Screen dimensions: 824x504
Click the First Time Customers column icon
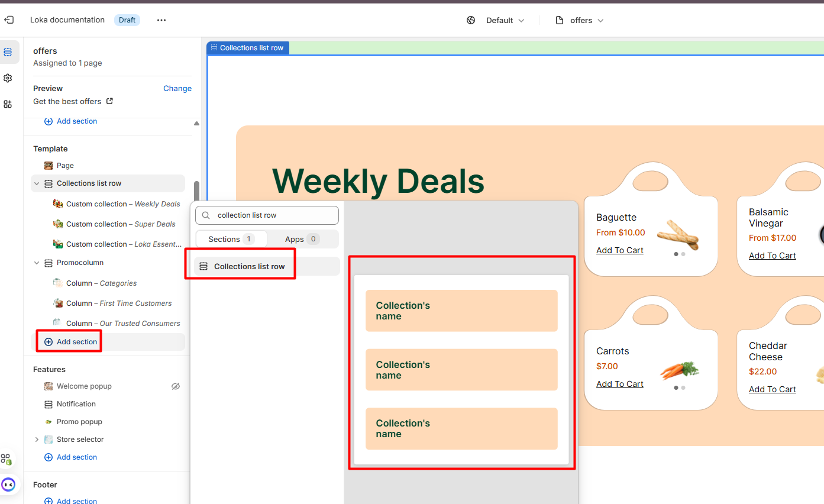coord(58,303)
